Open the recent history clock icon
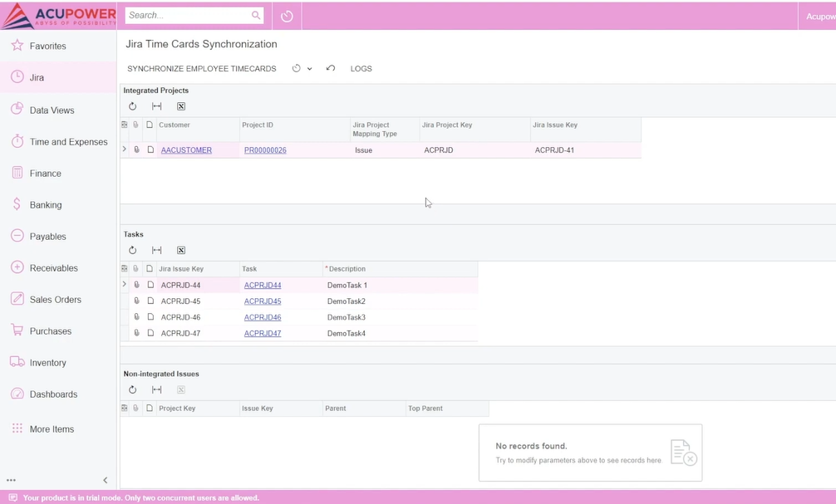836x504 pixels. point(287,16)
